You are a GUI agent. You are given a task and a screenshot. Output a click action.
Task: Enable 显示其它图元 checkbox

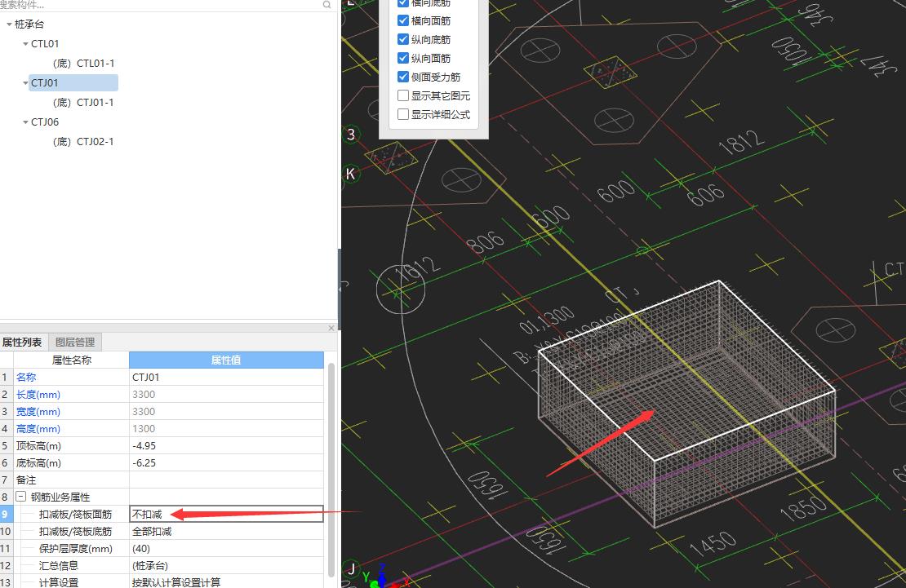[x=403, y=96]
